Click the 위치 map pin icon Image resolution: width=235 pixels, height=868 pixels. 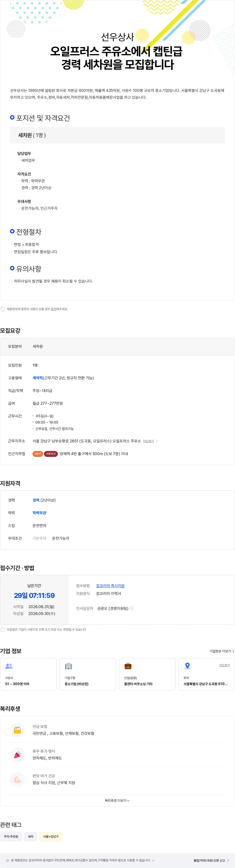[188, 666]
